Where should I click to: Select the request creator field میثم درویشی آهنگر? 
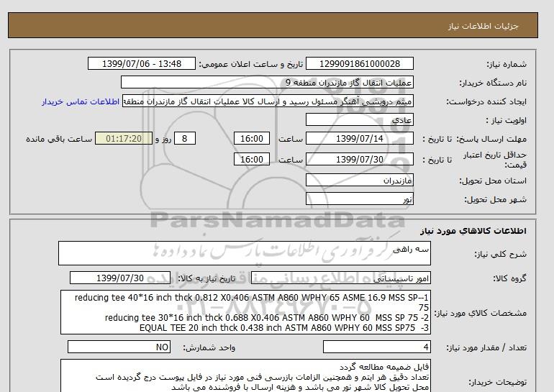coord(268,101)
